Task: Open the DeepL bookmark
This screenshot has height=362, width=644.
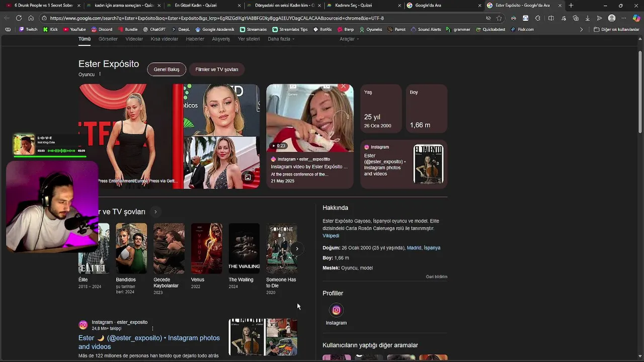Action: pyautogui.click(x=180, y=30)
